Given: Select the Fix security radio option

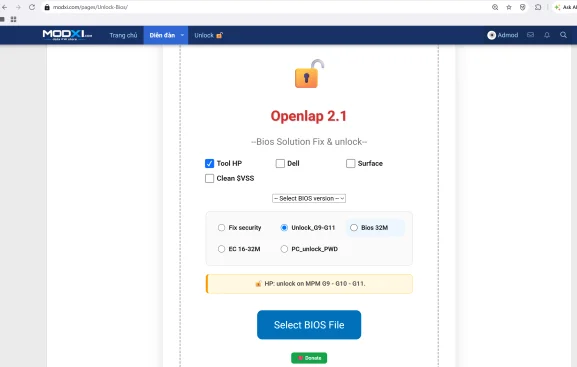Looking at the screenshot, I should pos(221,227).
